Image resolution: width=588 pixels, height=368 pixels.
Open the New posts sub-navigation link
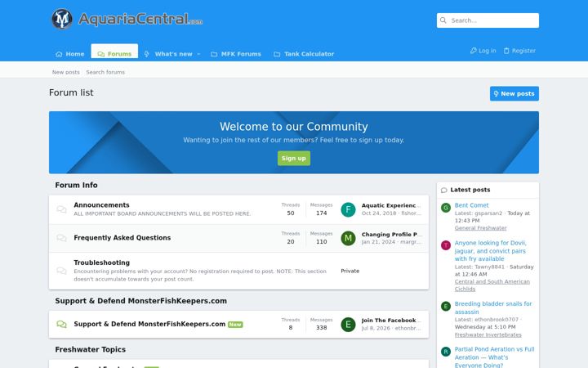coord(66,72)
